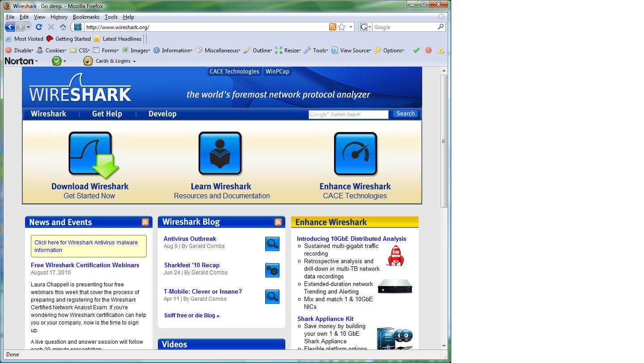
Task: Click the yellow warning triangle icon
Action: (441, 50)
